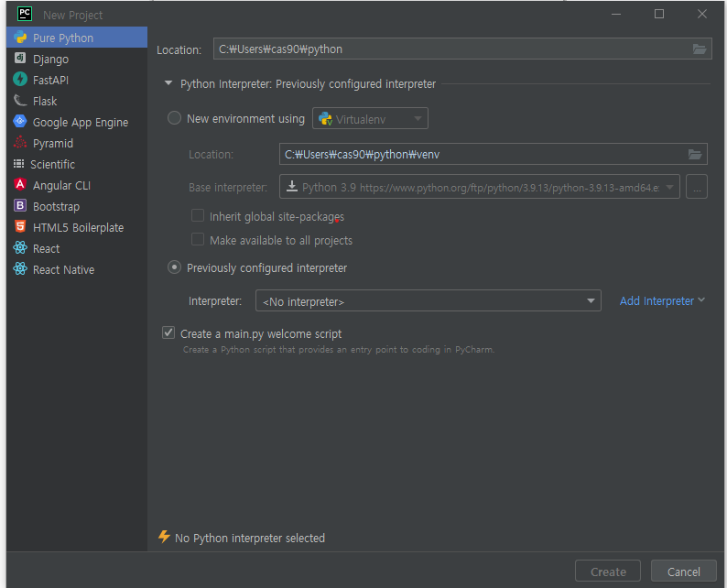
Task: Click the HTML5 Boilerplate icon
Action: (x=20, y=227)
